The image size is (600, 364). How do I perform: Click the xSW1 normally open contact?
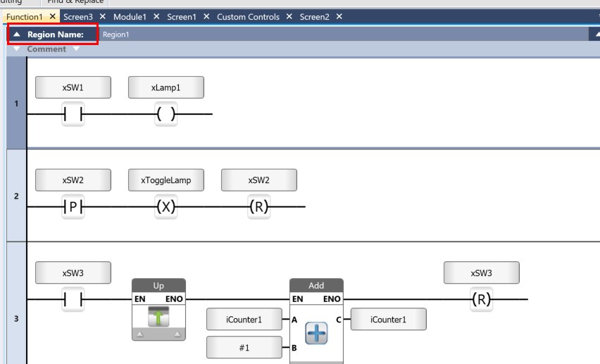73,114
